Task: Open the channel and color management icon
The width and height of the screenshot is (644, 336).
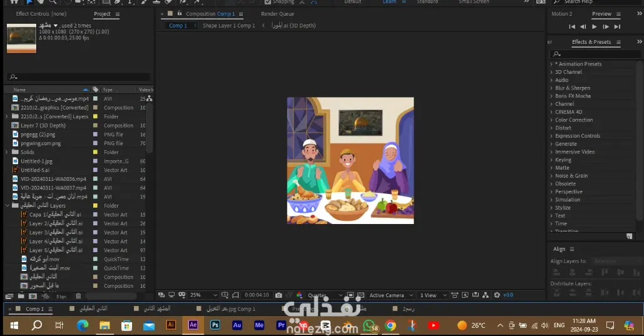Action: point(299,295)
